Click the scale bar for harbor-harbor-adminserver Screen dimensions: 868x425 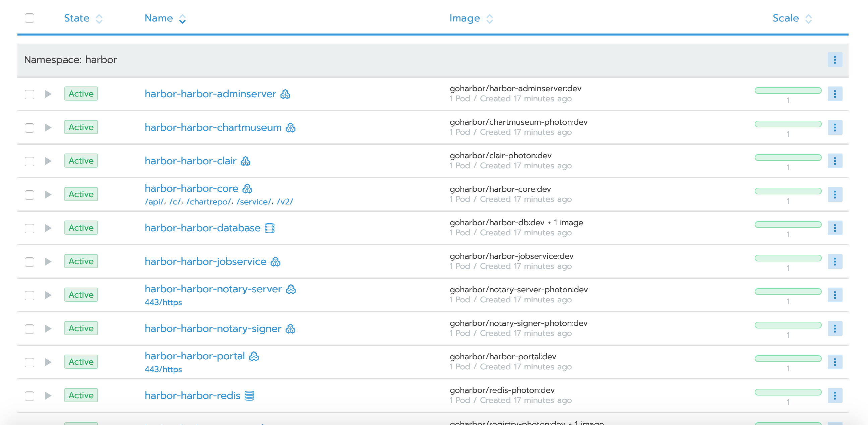click(x=788, y=90)
